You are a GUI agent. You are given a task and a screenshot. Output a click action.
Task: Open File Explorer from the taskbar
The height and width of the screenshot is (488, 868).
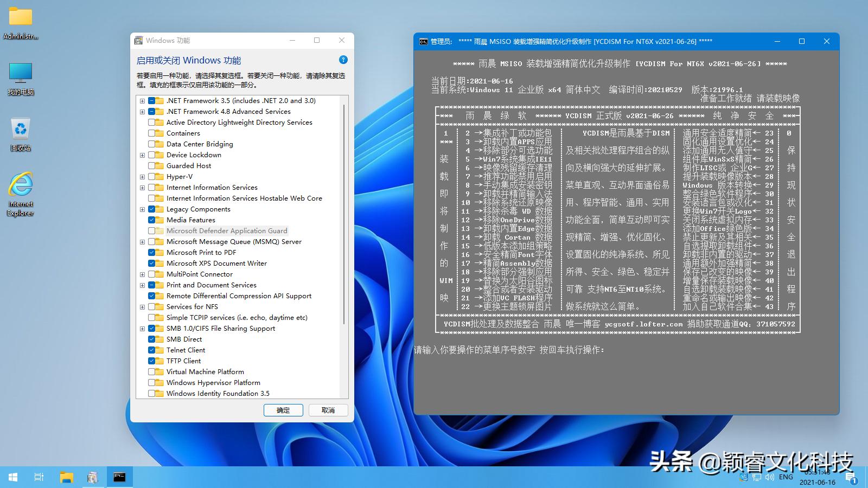(x=66, y=477)
